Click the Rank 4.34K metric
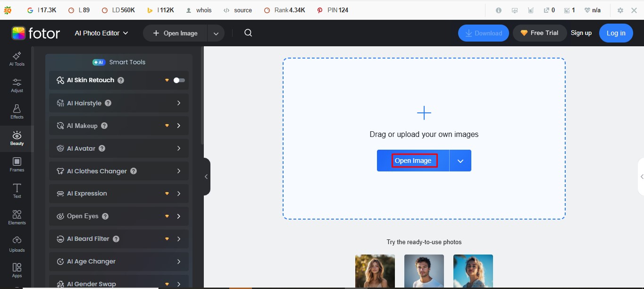Image resolution: width=644 pixels, height=289 pixels. click(x=284, y=10)
